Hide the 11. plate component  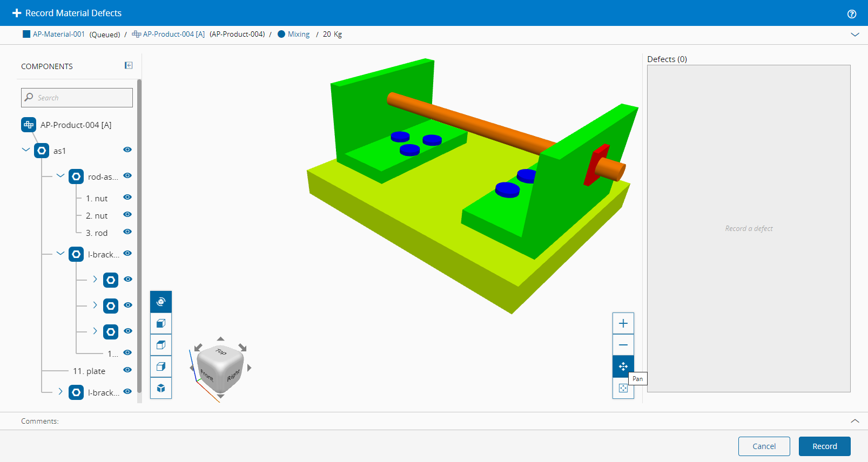tap(127, 370)
